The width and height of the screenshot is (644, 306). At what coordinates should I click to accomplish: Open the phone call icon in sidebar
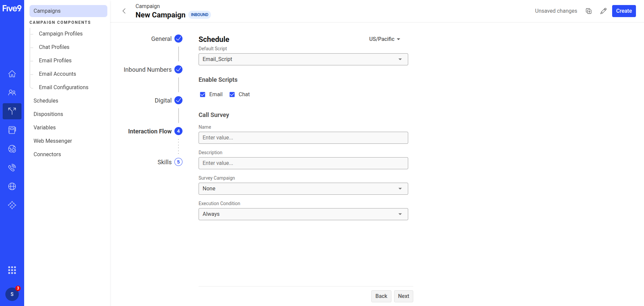12,168
